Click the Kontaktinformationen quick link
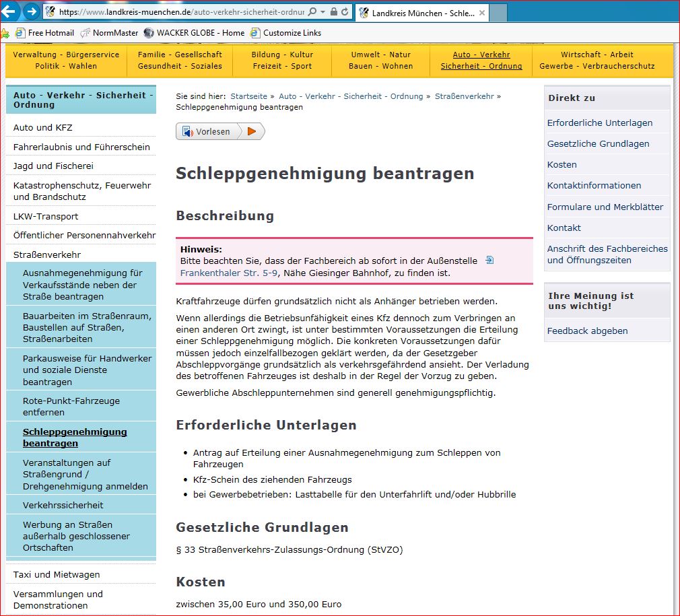 [x=594, y=185]
